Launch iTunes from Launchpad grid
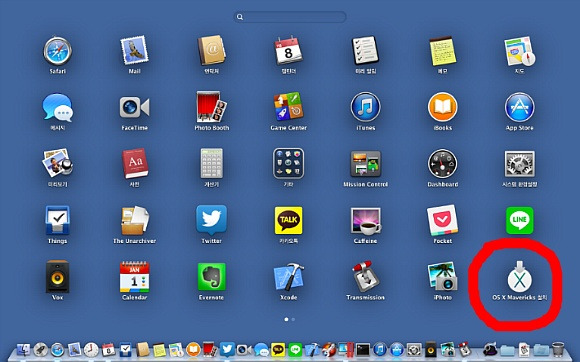 click(365, 107)
